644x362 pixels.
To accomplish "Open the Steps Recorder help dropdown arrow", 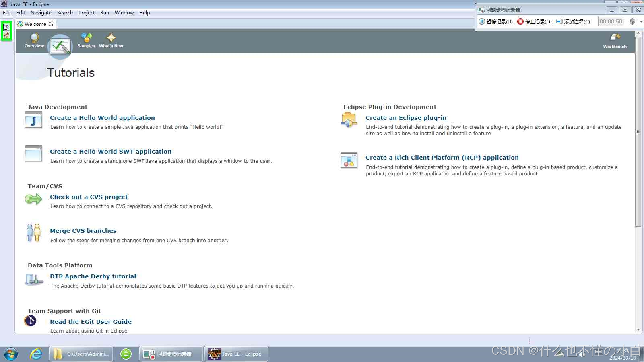I will pyautogui.click(x=641, y=21).
